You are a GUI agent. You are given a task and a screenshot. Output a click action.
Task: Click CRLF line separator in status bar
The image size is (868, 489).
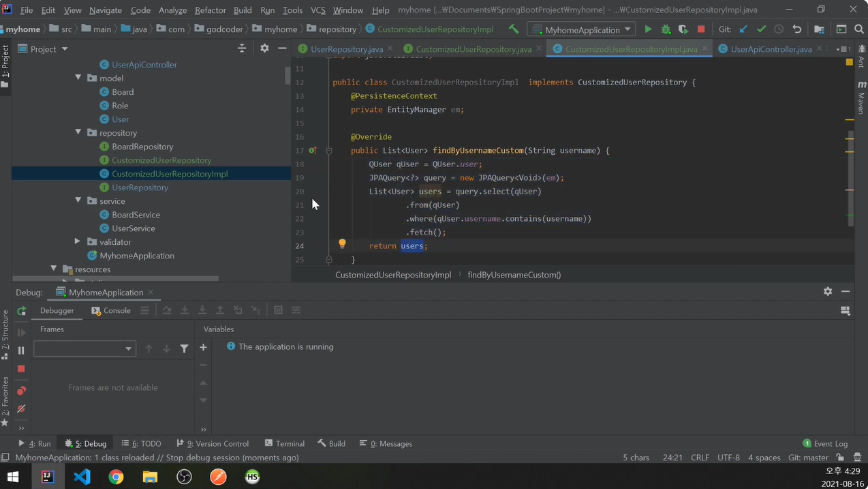(700, 458)
